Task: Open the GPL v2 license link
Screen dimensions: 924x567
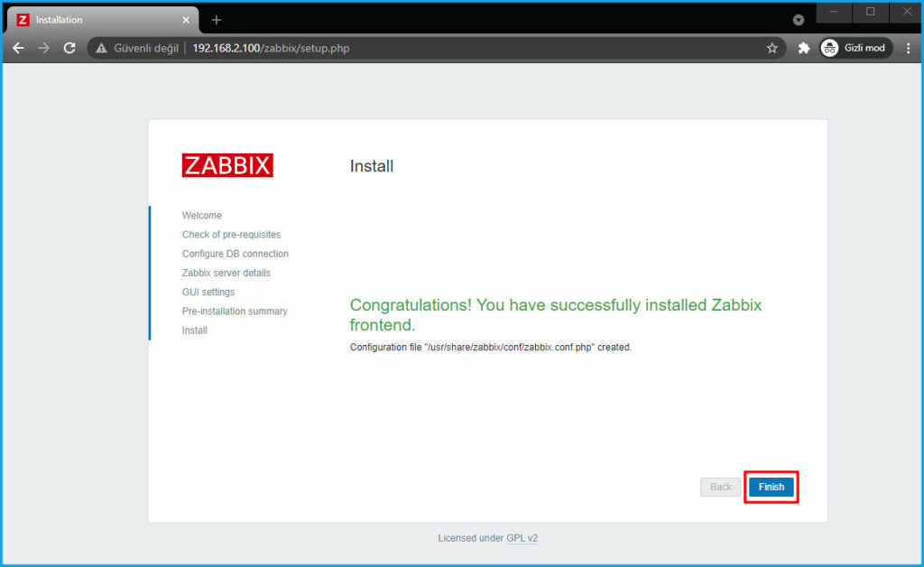Action: coord(522,538)
